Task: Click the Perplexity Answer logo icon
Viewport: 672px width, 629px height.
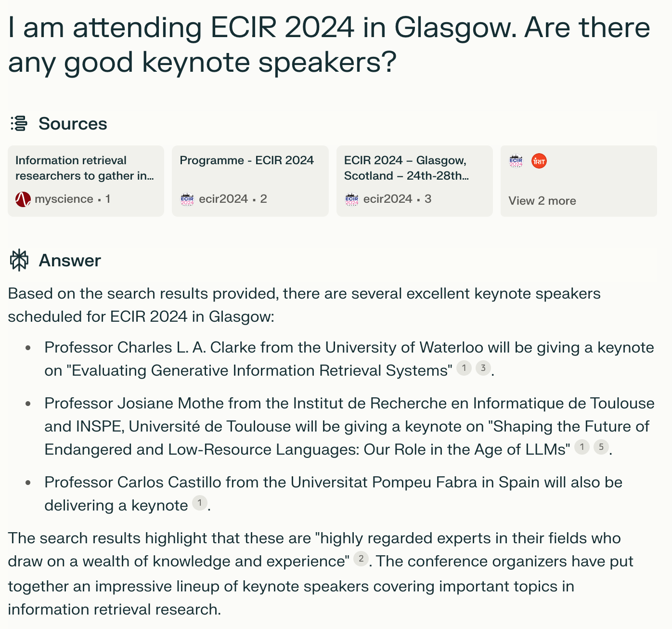Action: point(19,261)
